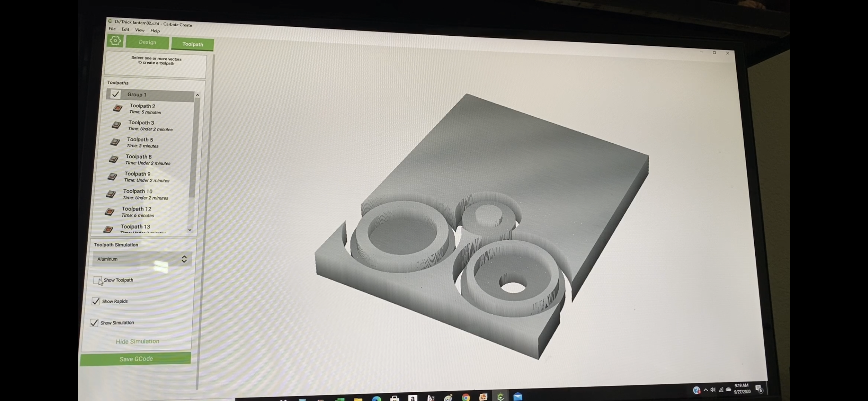Click Toolpath 3 icon

click(x=116, y=125)
